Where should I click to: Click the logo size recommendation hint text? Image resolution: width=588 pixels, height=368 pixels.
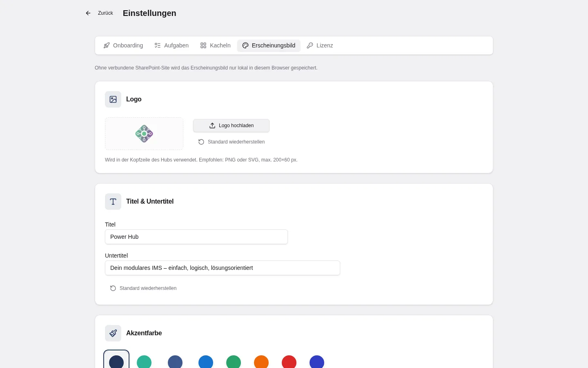[201, 160]
